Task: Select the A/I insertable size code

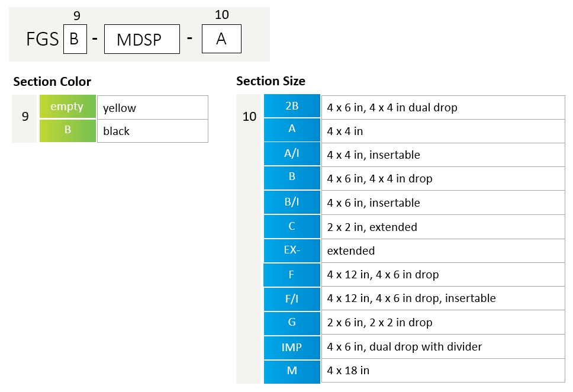Action: click(292, 153)
